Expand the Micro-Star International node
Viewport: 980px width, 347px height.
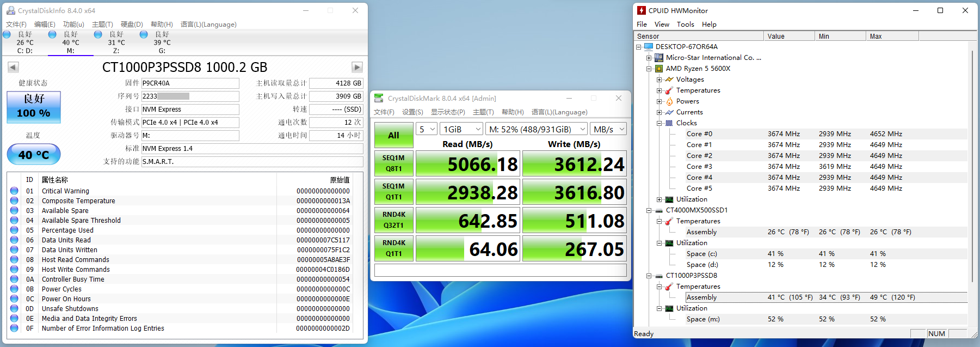[649, 58]
